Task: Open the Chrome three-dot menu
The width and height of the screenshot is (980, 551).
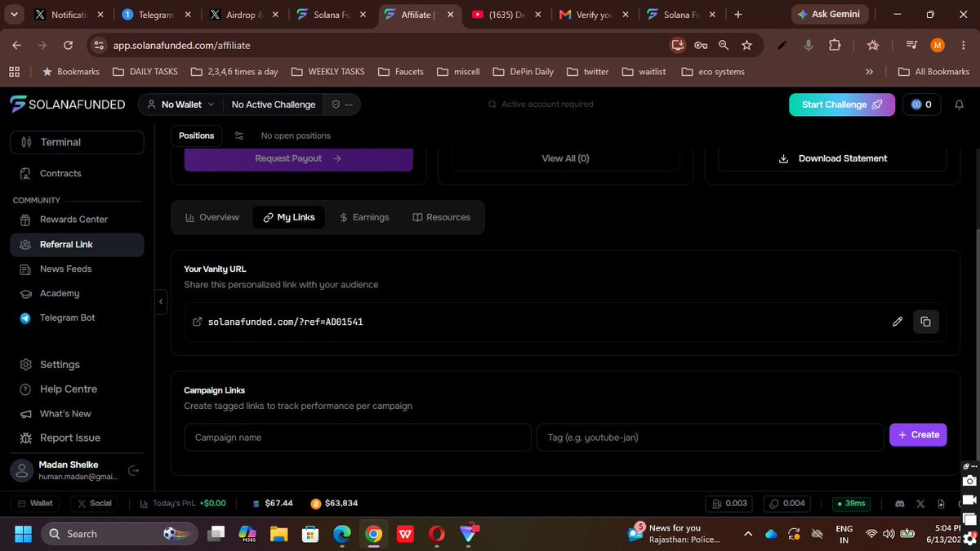Action: pos(963,46)
